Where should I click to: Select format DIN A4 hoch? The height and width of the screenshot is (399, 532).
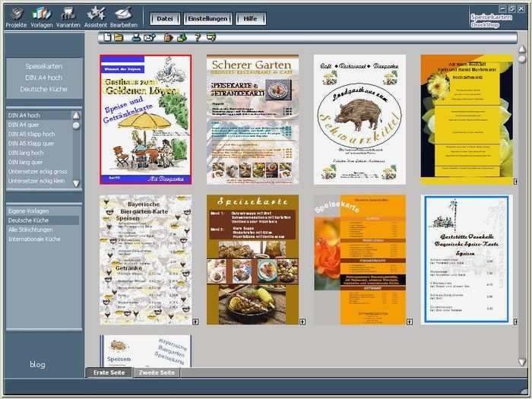[39, 116]
